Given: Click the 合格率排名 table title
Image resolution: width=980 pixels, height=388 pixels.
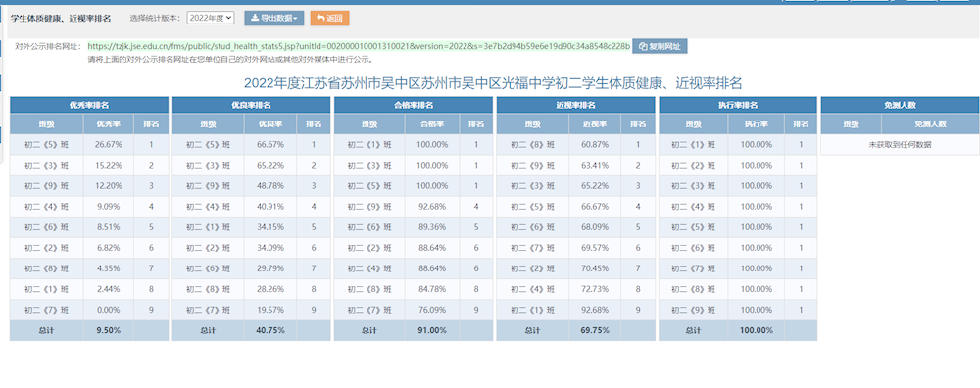Looking at the screenshot, I should click(414, 105).
